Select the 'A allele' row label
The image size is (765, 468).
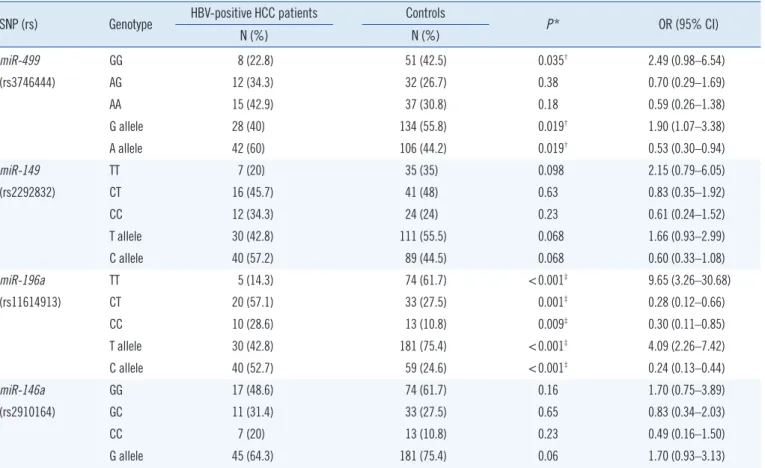click(126, 148)
